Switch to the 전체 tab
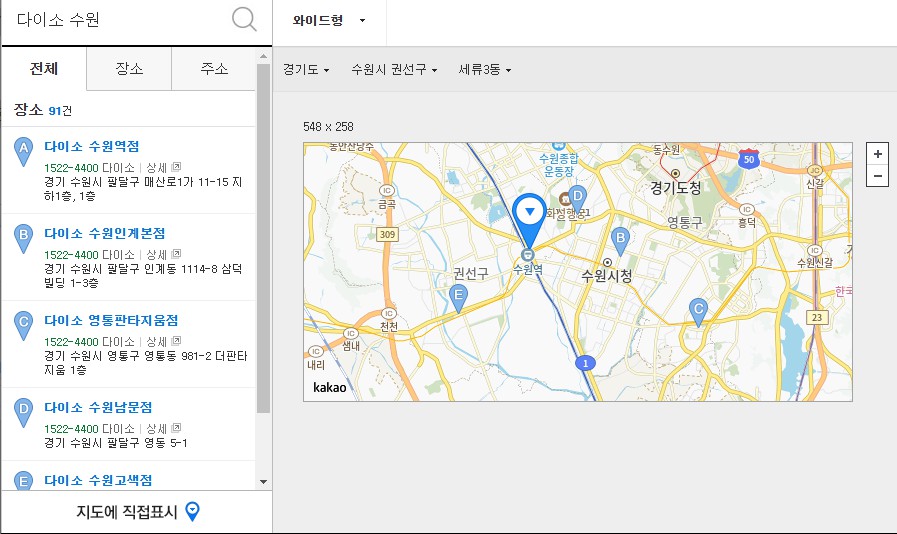This screenshot has height=534, width=897. [44, 69]
